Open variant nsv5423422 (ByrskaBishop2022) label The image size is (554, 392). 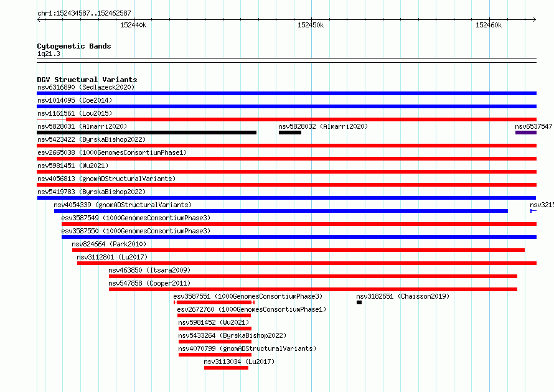point(92,139)
